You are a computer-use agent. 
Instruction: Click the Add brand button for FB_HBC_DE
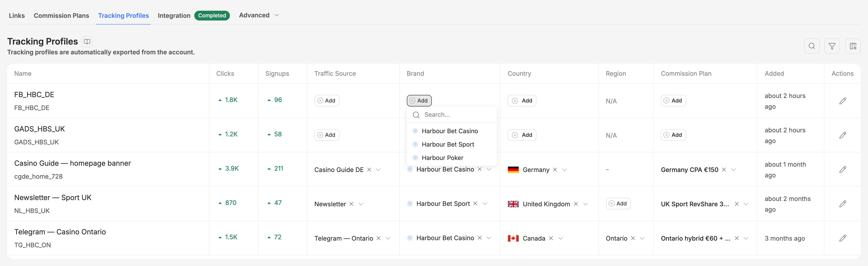419,100
